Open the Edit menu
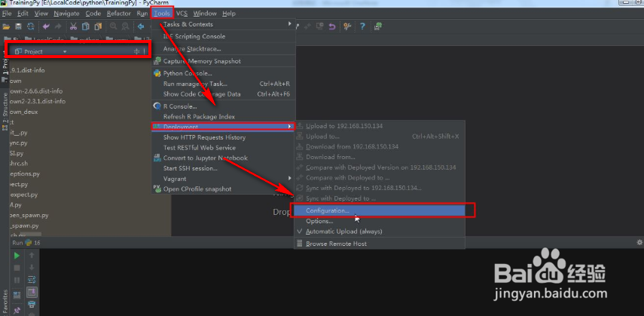Screen dimensions: 644x316 23,14
